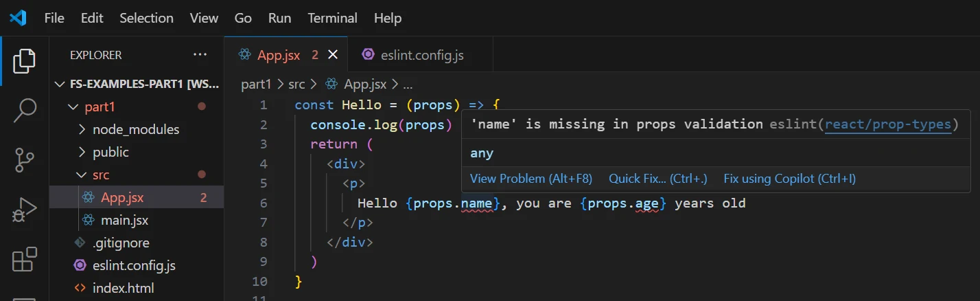The width and height of the screenshot is (980, 301).
Task: Click the src breadcrumb segment
Action: [x=296, y=85]
